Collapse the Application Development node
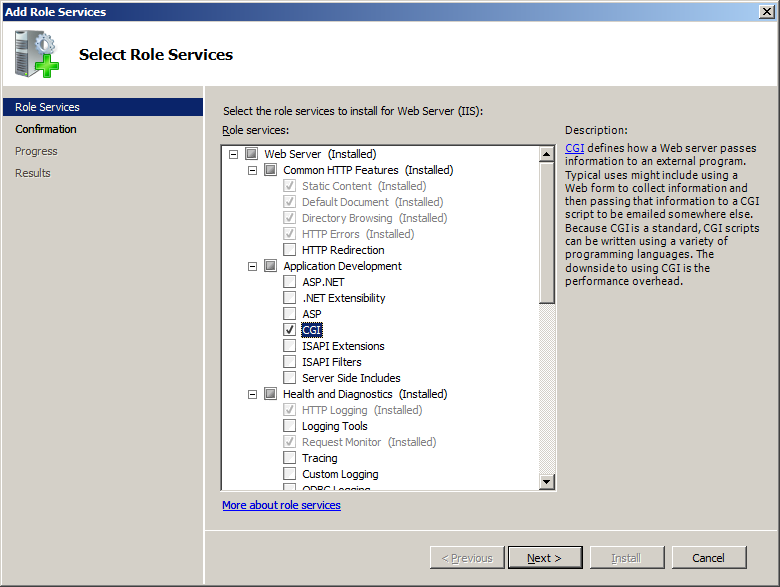The width and height of the screenshot is (780, 587). (x=253, y=266)
